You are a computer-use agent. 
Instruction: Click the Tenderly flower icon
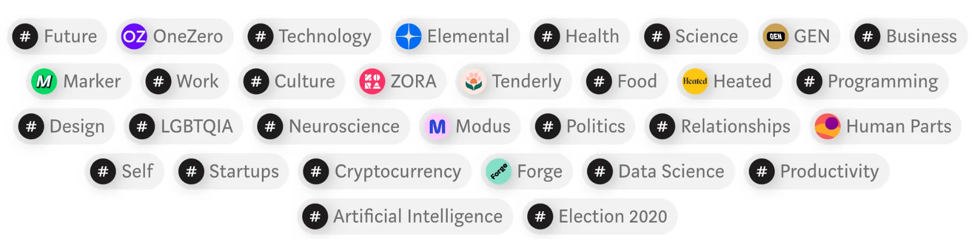[473, 82]
